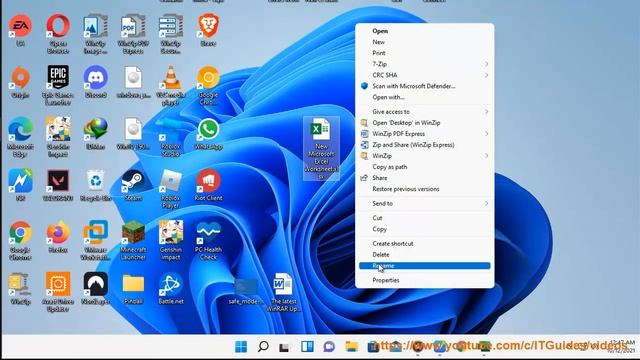The height and width of the screenshot is (360, 640).
Task: Open Chat from the taskbar
Action: [329, 347]
